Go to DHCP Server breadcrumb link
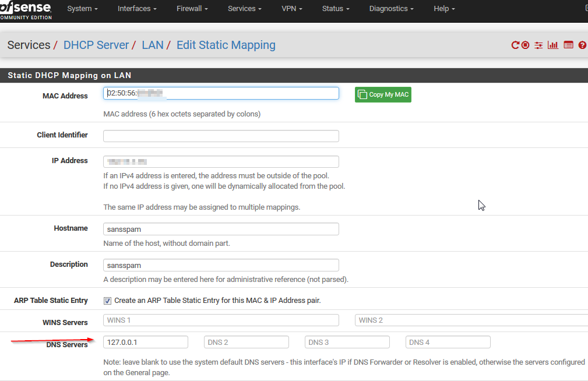Viewport: 588px width, 381px height. click(96, 45)
